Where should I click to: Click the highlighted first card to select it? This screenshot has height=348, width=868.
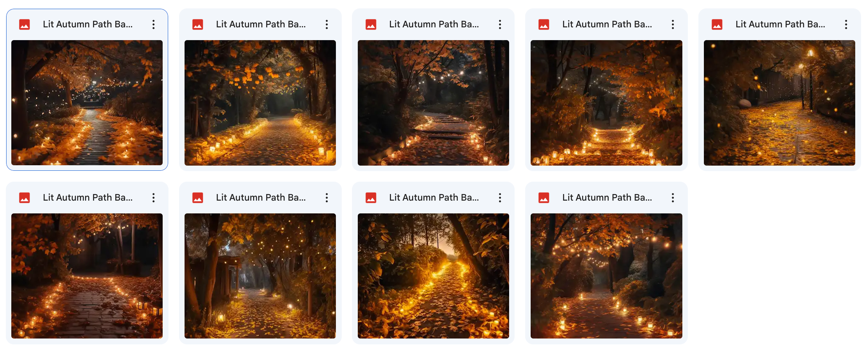87,103
